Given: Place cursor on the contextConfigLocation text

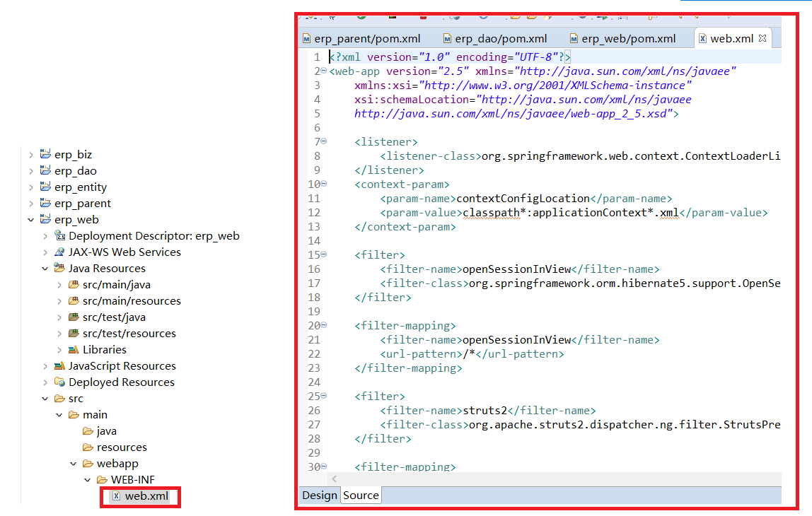Looking at the screenshot, I should click(523, 199).
